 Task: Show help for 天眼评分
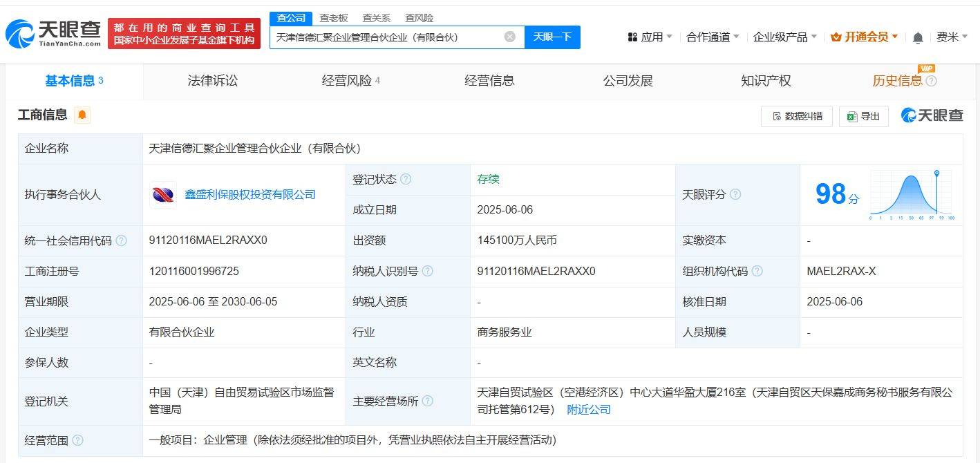coord(735,195)
